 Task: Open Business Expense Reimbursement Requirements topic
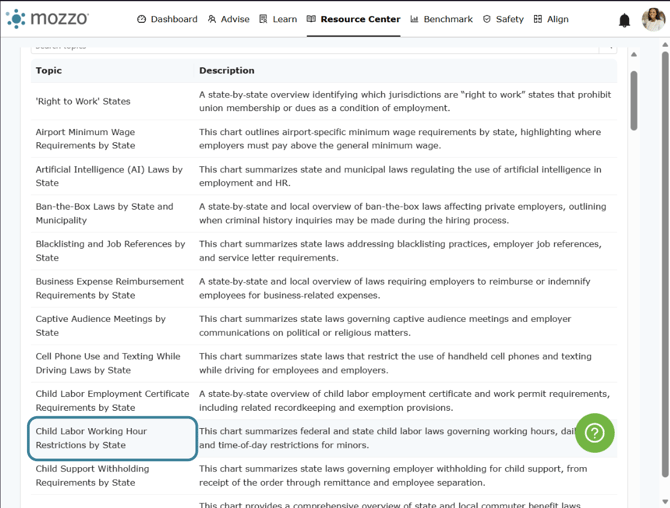[x=110, y=288]
